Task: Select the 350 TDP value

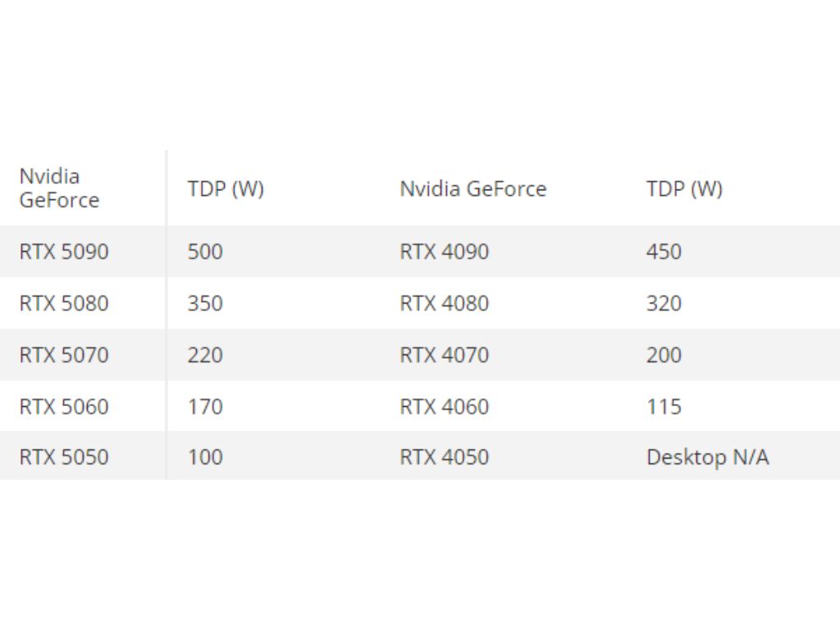Action: pos(205,304)
